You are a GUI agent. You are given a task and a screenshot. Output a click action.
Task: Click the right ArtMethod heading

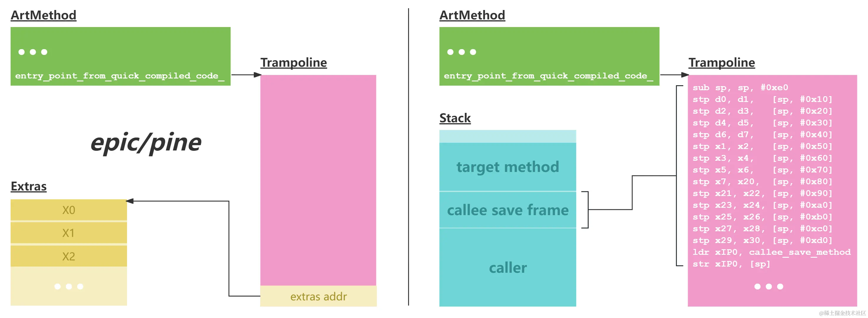(472, 15)
